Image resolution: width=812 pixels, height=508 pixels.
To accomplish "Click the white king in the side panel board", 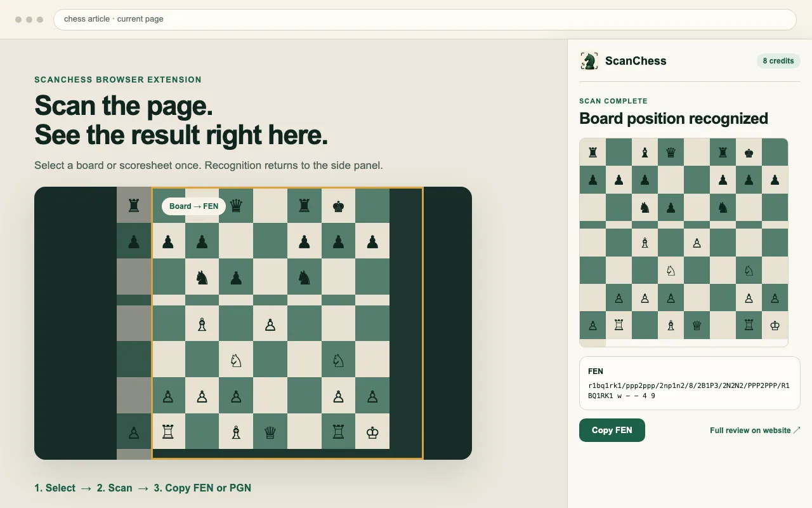I will click(775, 325).
